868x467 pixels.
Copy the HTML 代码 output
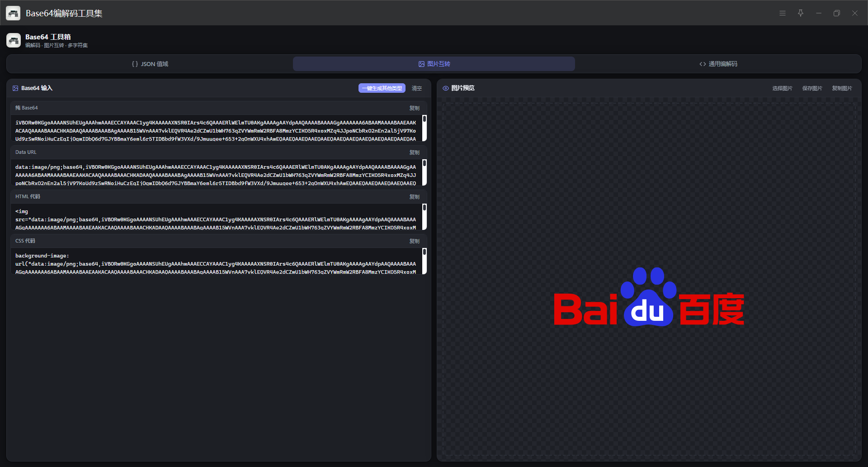(415, 197)
